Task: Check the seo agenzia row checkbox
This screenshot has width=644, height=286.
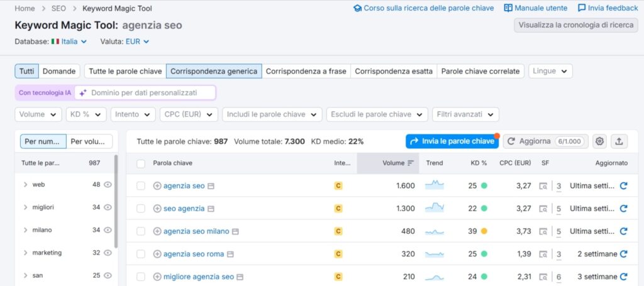Action: 141,209
